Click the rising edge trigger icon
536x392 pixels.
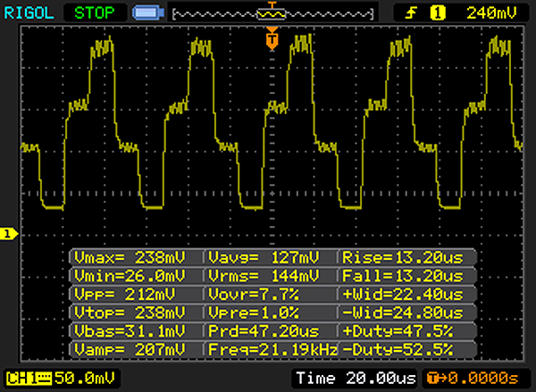[x=411, y=13]
